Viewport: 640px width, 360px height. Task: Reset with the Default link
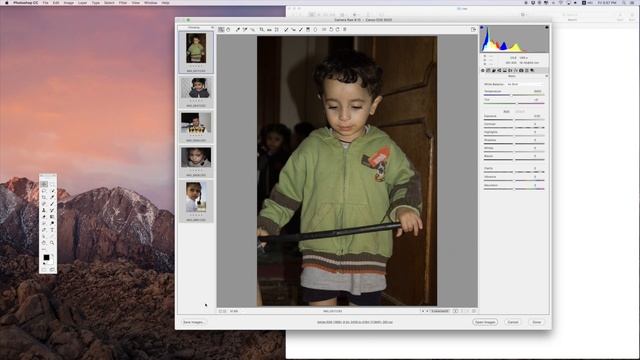click(x=520, y=111)
